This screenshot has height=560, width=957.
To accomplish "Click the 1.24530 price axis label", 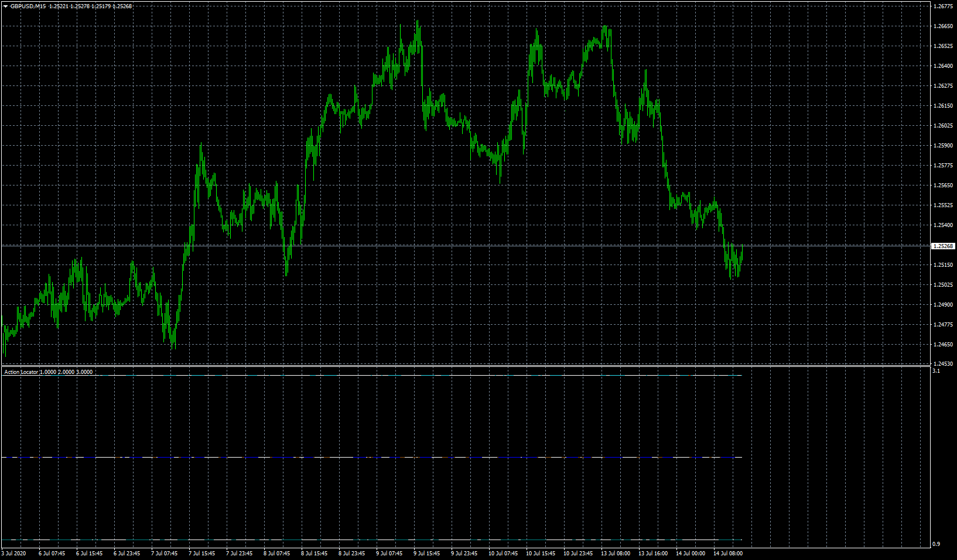I will [943, 364].
